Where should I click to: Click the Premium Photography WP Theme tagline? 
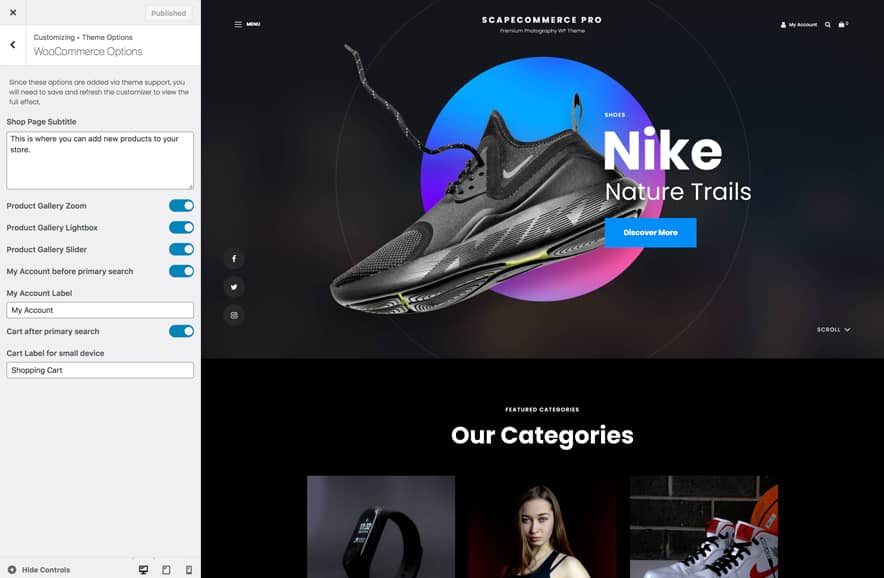542,31
